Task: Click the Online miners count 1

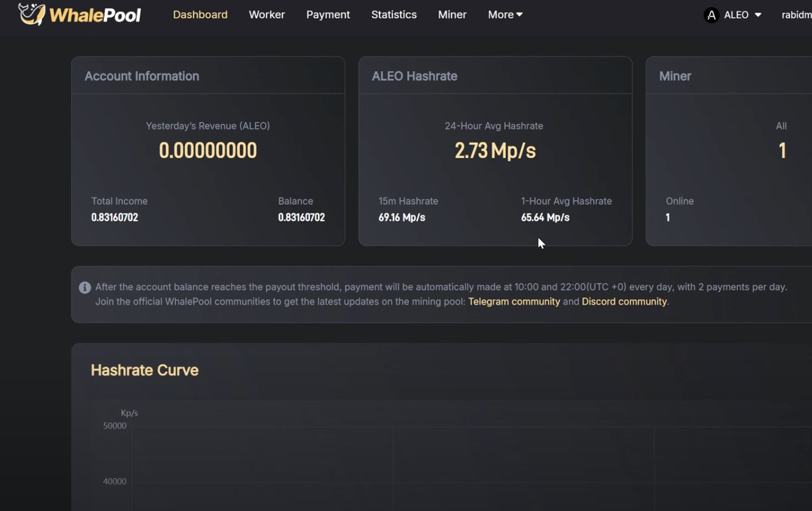Action: click(x=668, y=217)
